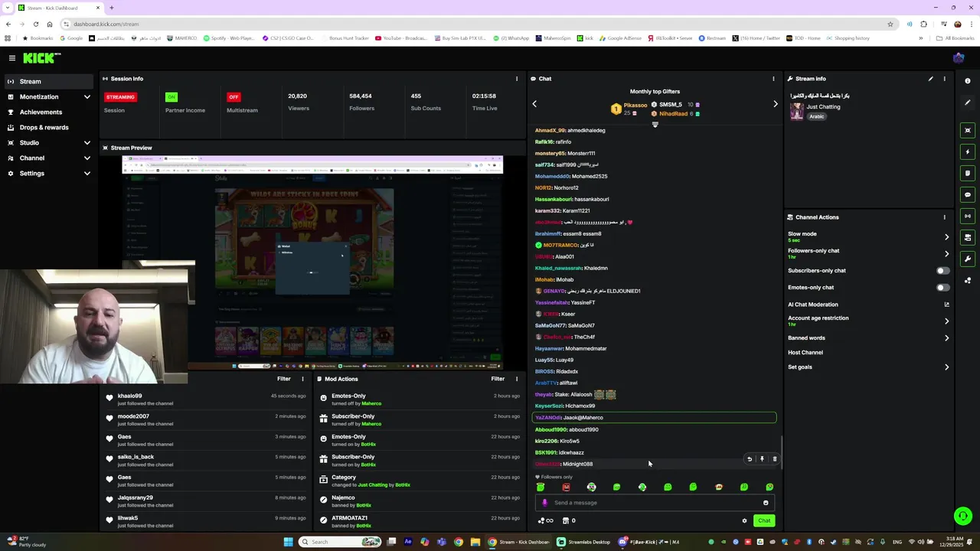This screenshot has height=551, width=980.
Task: Select Stream in the left sidebar
Action: (47, 82)
